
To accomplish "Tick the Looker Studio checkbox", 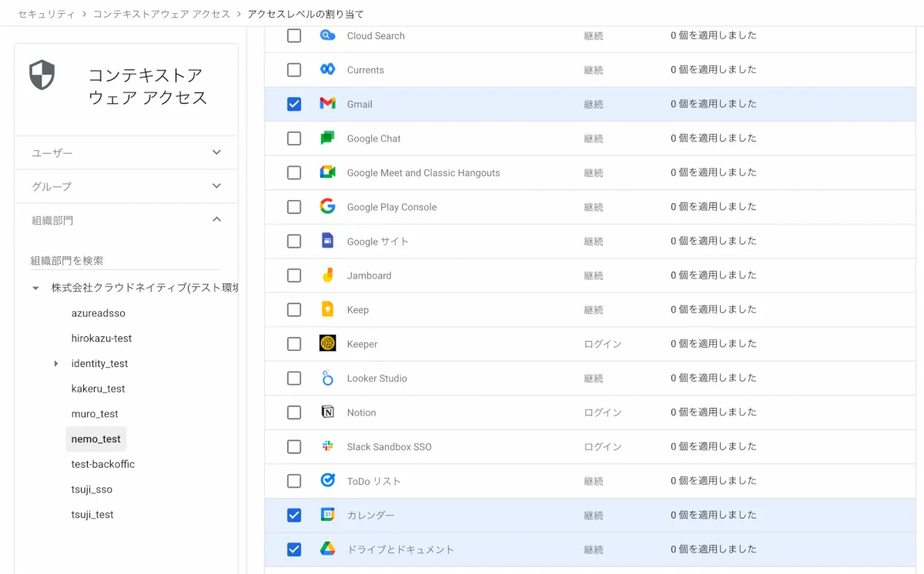I will pos(294,378).
